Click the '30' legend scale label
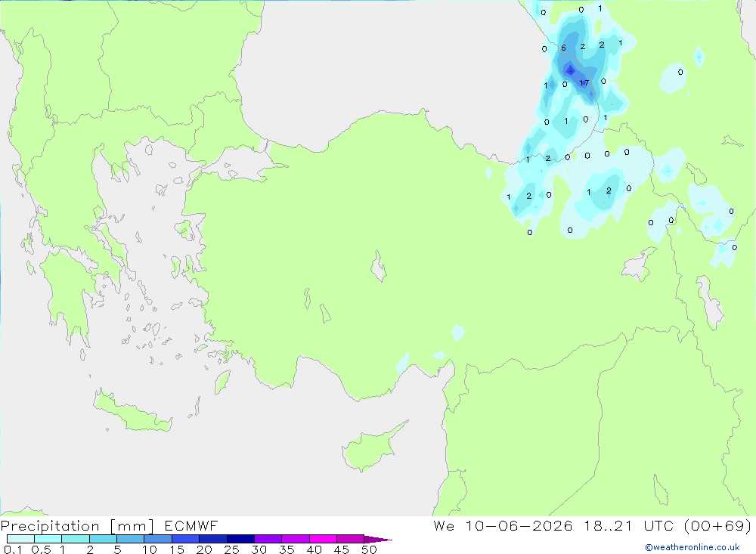 (259, 549)
